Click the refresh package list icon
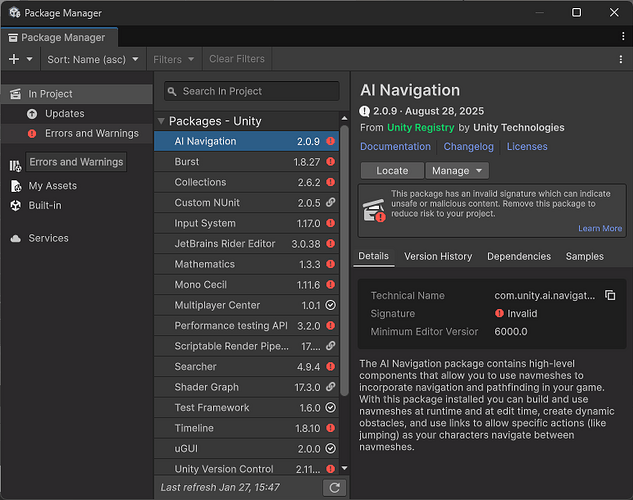This screenshot has width=633, height=500. coord(335,487)
